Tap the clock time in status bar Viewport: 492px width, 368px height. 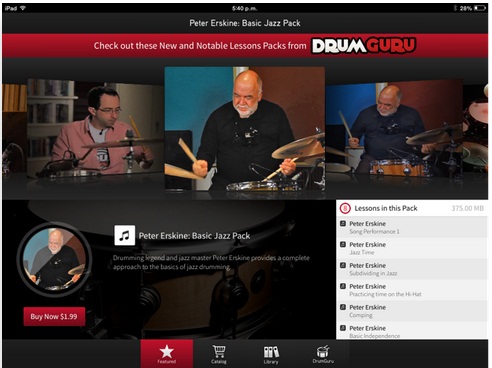pyautogui.click(x=245, y=8)
